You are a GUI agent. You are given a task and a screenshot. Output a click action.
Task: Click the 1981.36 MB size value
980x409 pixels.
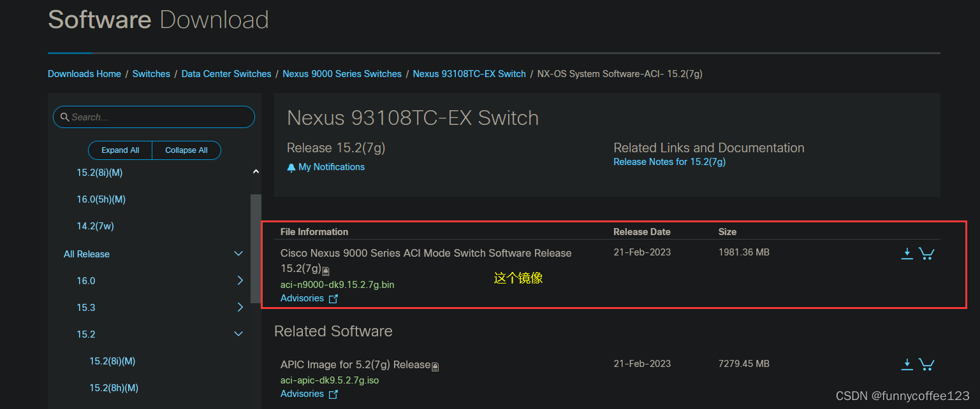[744, 252]
